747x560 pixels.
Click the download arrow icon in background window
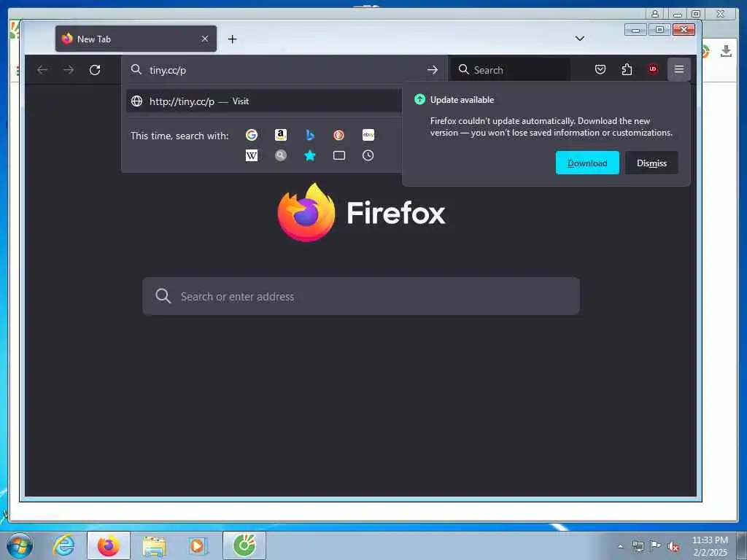726,51
